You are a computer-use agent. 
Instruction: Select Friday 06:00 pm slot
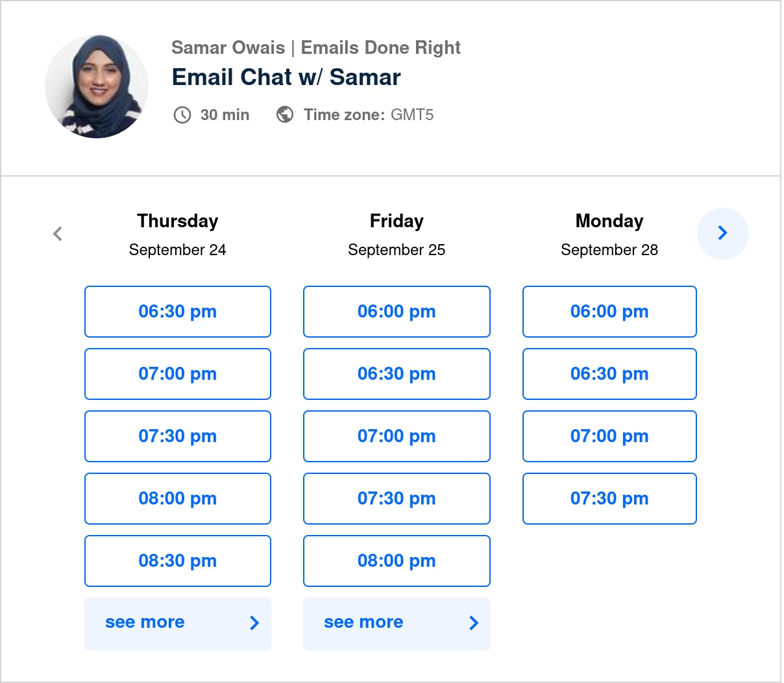(397, 312)
